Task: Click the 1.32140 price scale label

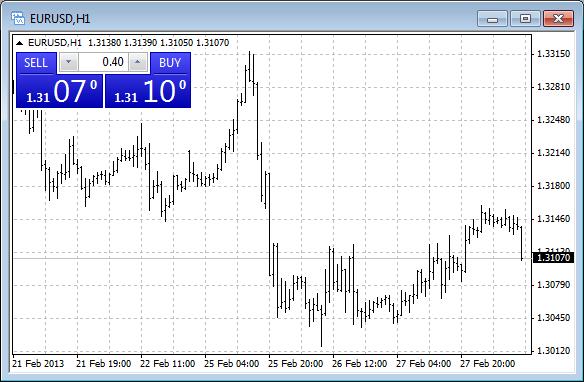Action: pos(553,153)
